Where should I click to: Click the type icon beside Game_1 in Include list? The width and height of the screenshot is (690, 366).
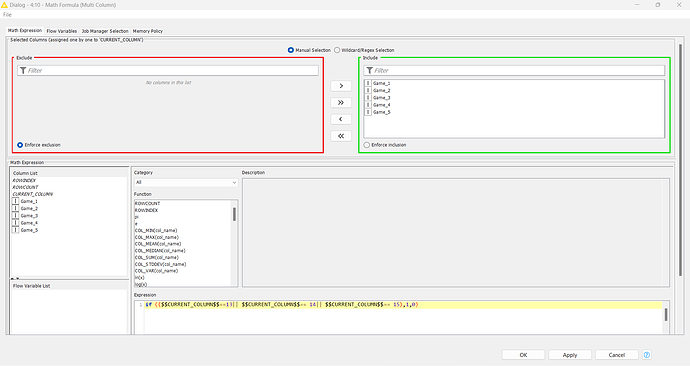368,83
